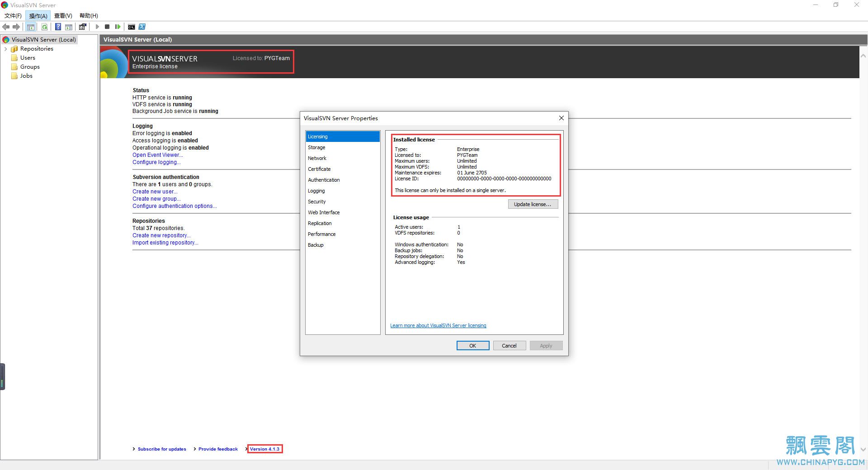Select the Network properties page

coord(343,158)
